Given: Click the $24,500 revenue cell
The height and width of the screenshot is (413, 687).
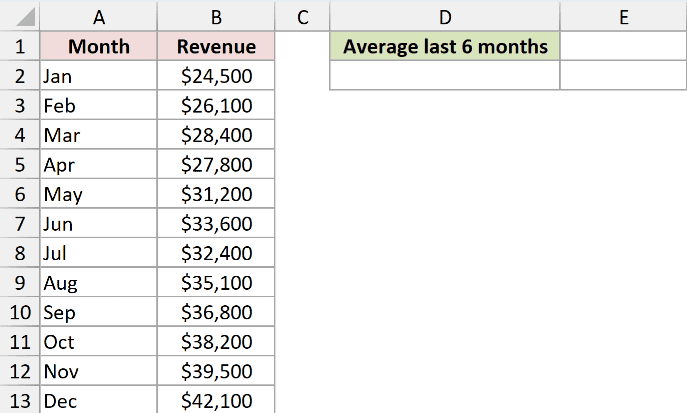Looking at the screenshot, I should pyautogui.click(x=216, y=76).
